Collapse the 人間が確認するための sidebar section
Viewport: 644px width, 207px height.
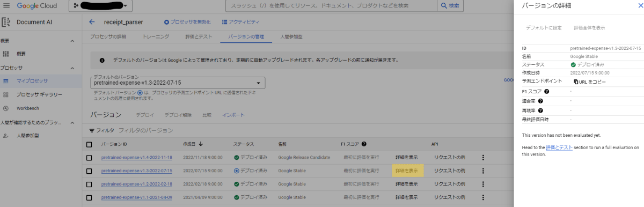72,122
